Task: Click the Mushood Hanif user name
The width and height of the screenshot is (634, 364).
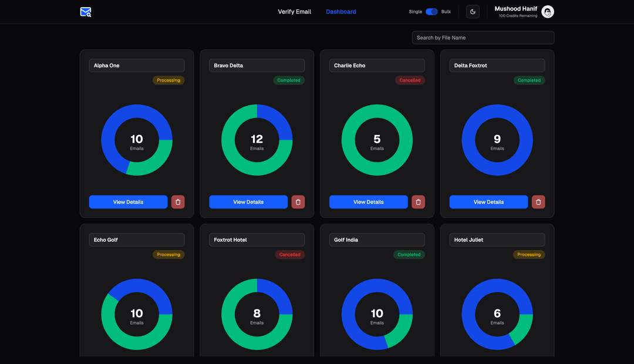Action: (515, 8)
